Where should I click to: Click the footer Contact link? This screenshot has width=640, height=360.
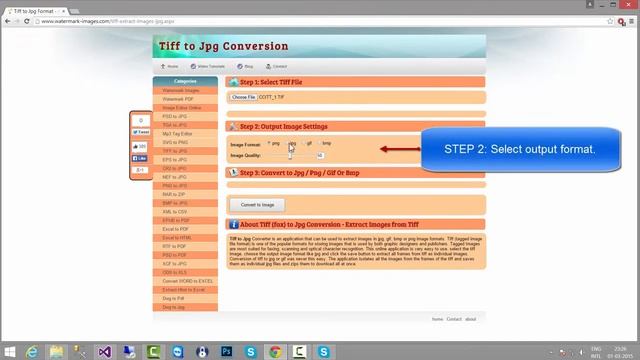(x=454, y=319)
